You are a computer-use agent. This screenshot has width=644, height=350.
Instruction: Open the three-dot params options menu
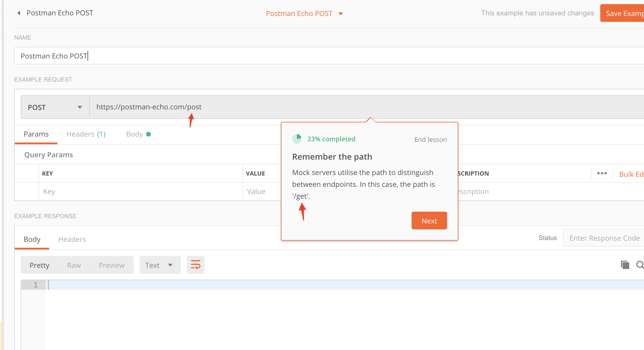click(602, 174)
